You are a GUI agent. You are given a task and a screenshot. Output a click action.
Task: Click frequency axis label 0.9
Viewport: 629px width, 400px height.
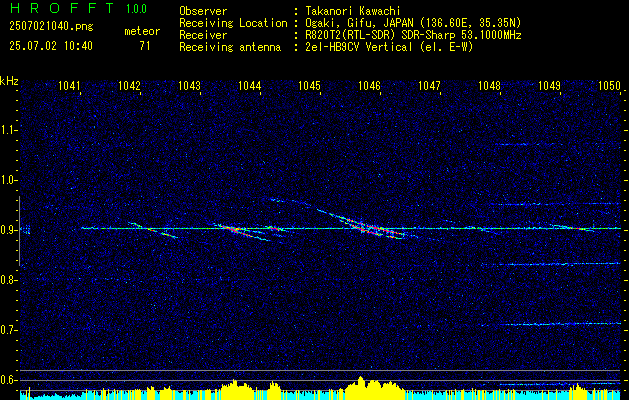pos(7,230)
